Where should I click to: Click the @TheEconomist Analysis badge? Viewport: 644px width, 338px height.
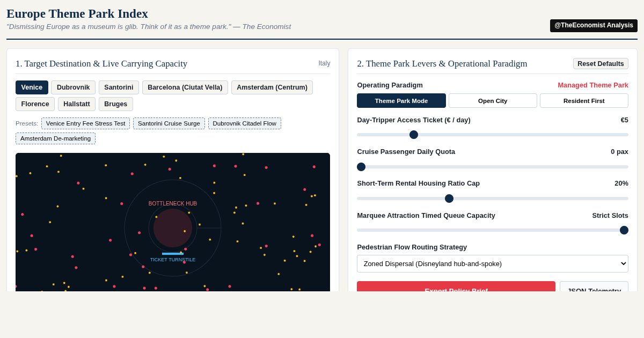point(594,25)
